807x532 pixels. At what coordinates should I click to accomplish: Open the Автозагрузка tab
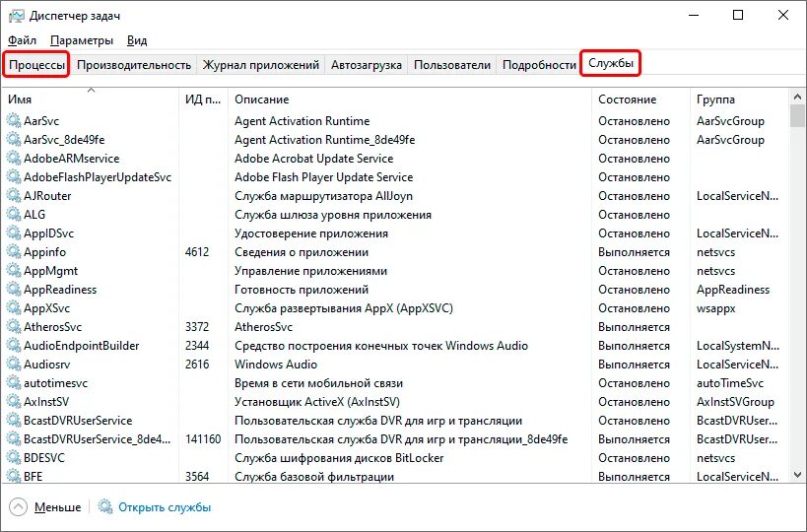pos(367,65)
